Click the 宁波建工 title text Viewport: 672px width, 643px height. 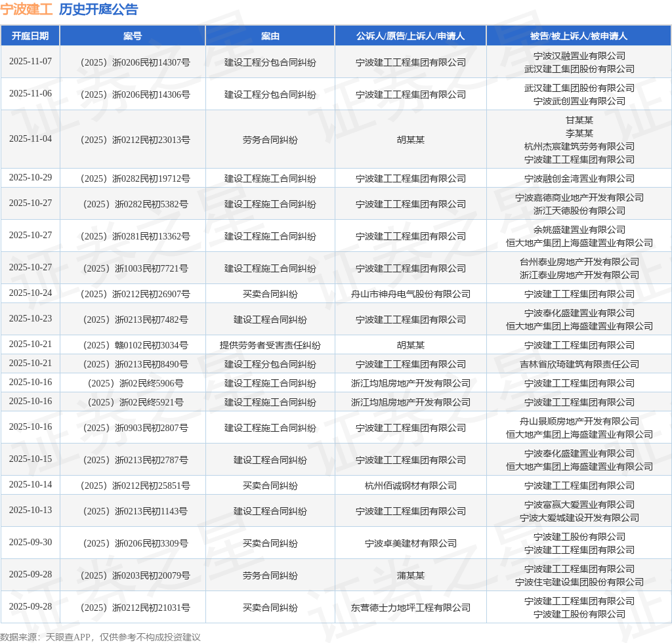26,9
